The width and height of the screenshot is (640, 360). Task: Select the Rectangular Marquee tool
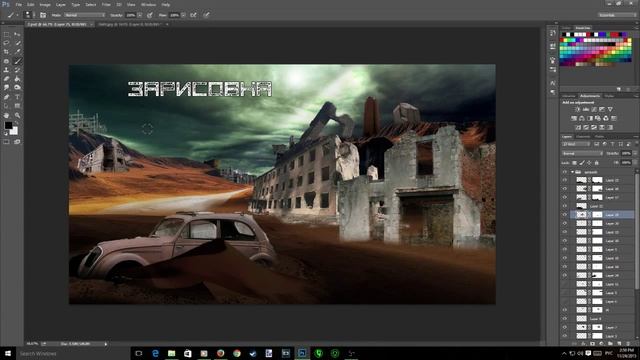[7, 34]
